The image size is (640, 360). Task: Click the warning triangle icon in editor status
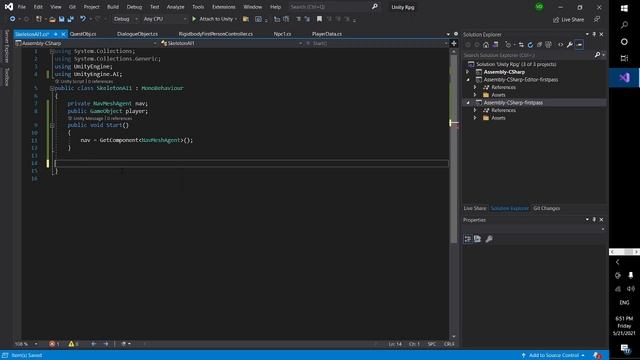(71, 344)
